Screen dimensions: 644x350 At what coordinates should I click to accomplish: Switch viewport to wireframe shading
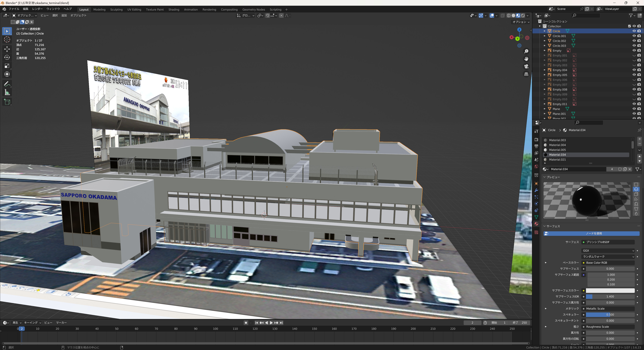[508, 15]
